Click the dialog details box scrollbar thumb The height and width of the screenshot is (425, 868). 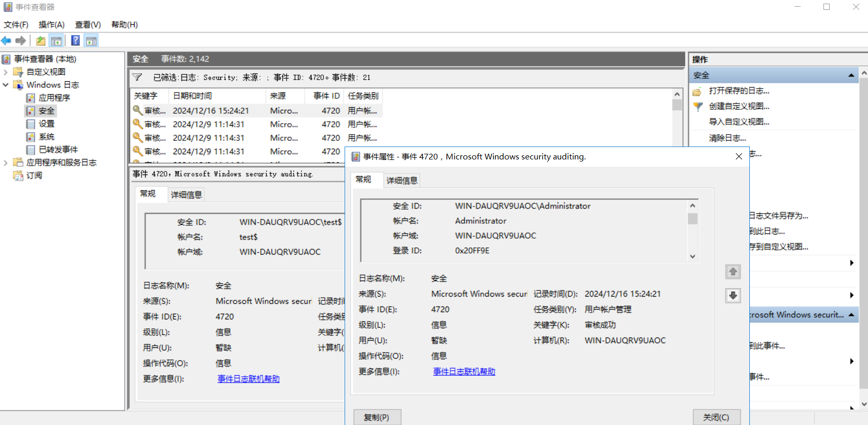click(x=692, y=219)
